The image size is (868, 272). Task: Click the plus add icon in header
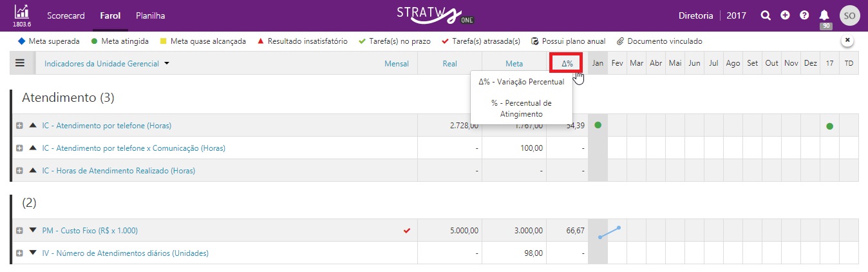(x=785, y=15)
